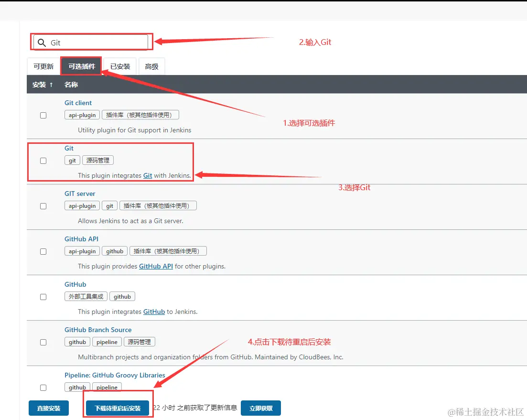Click the 下载待重启后安装 button
The image size is (527, 420).
click(118, 408)
